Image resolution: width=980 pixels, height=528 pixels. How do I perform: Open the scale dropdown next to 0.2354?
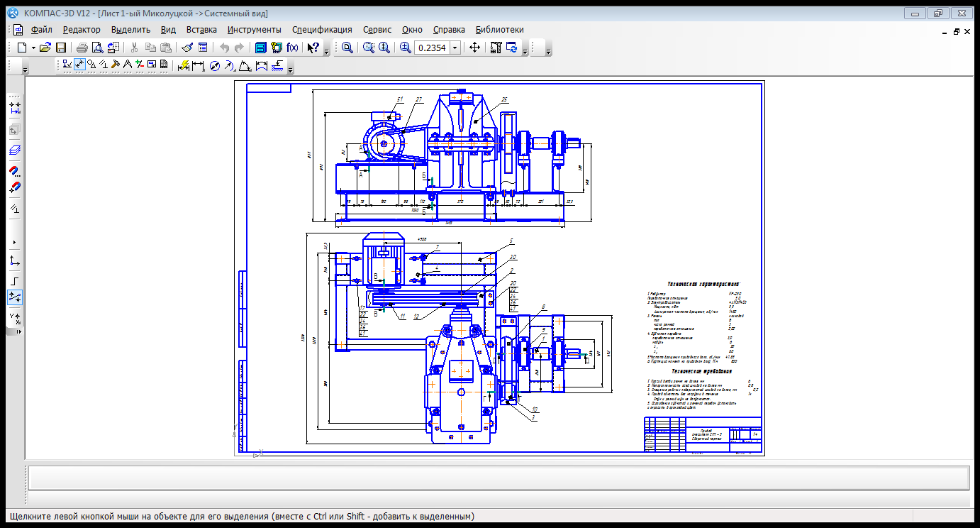pyautogui.click(x=455, y=48)
